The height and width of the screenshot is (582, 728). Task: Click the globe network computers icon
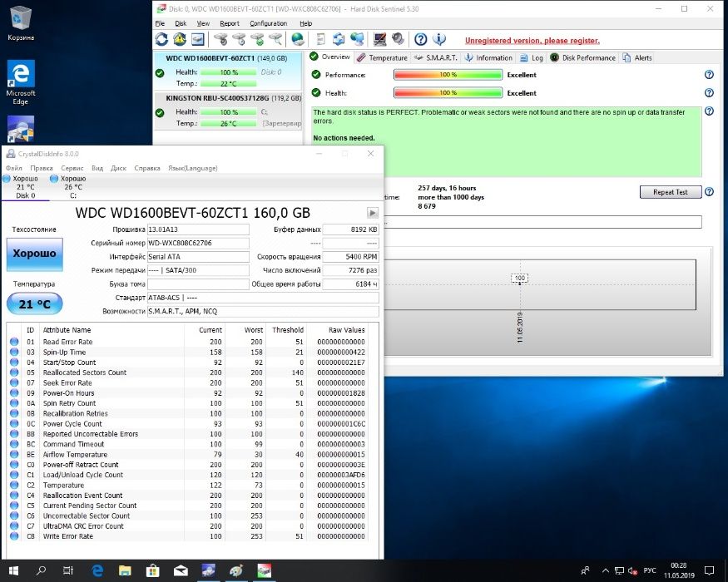click(x=357, y=39)
